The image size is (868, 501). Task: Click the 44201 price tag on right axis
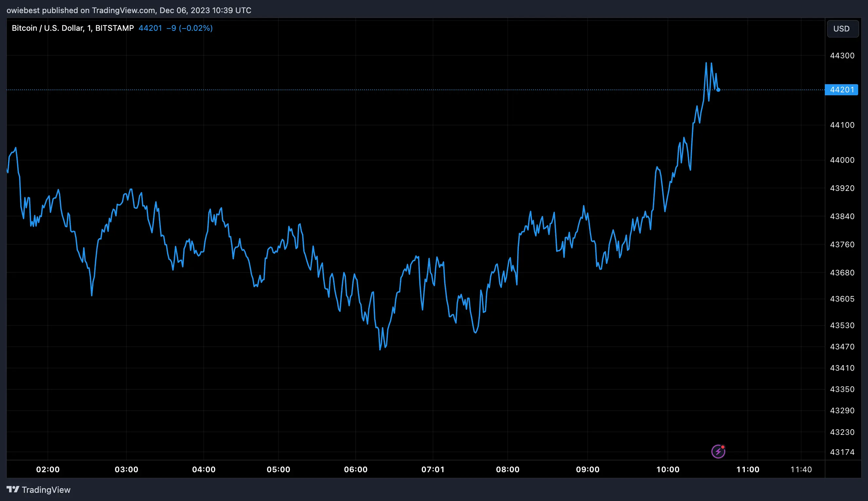(842, 90)
